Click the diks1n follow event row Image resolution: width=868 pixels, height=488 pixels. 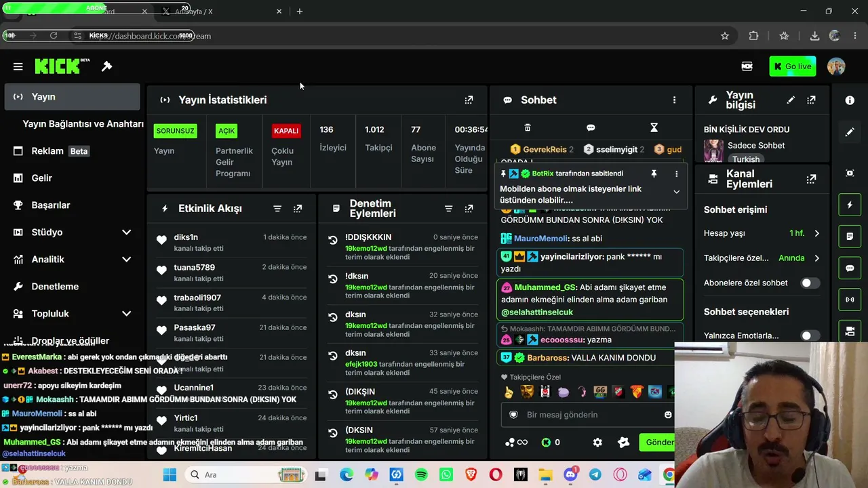(x=231, y=242)
